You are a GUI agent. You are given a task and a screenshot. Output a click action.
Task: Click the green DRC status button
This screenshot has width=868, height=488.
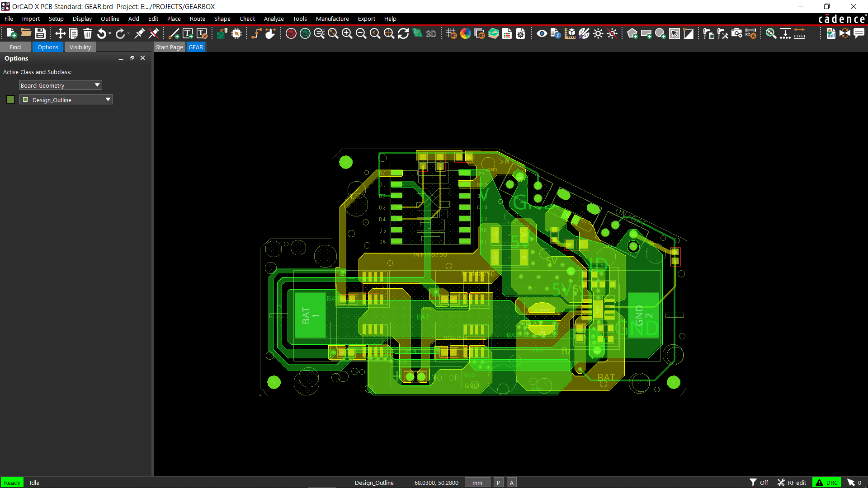[827, 483]
